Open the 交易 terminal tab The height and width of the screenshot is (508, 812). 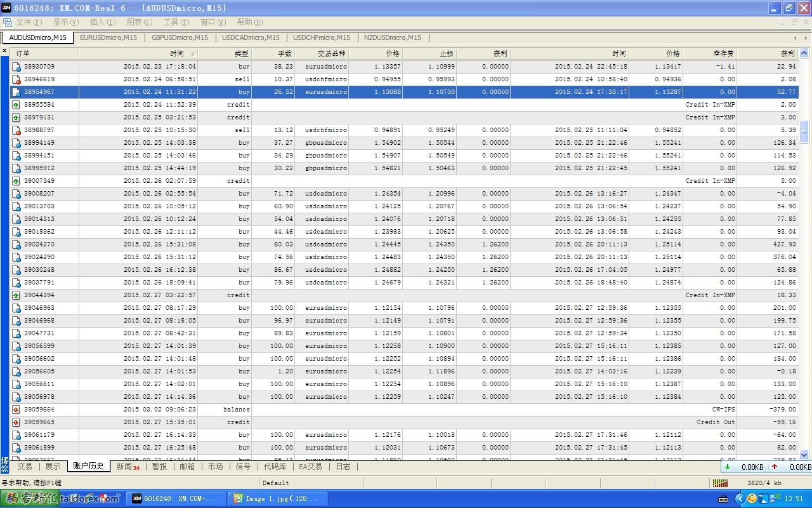click(x=25, y=466)
